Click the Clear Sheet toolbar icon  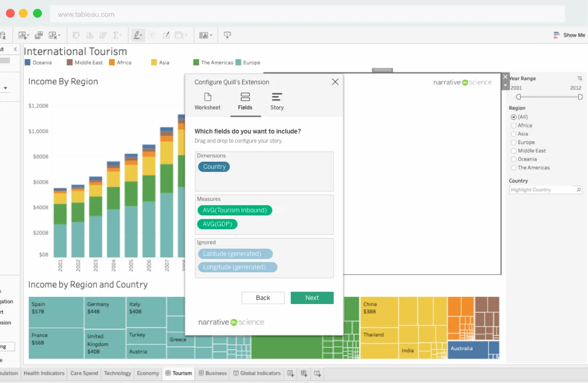click(x=52, y=35)
